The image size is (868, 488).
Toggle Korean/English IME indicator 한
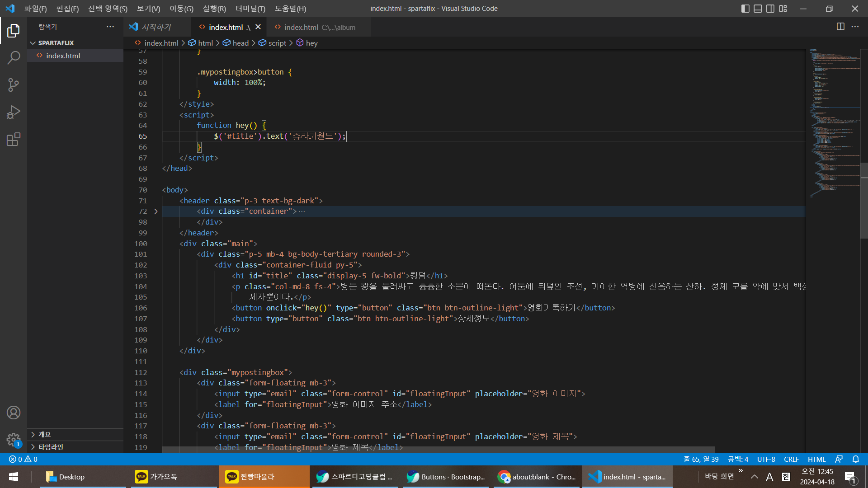(786, 477)
